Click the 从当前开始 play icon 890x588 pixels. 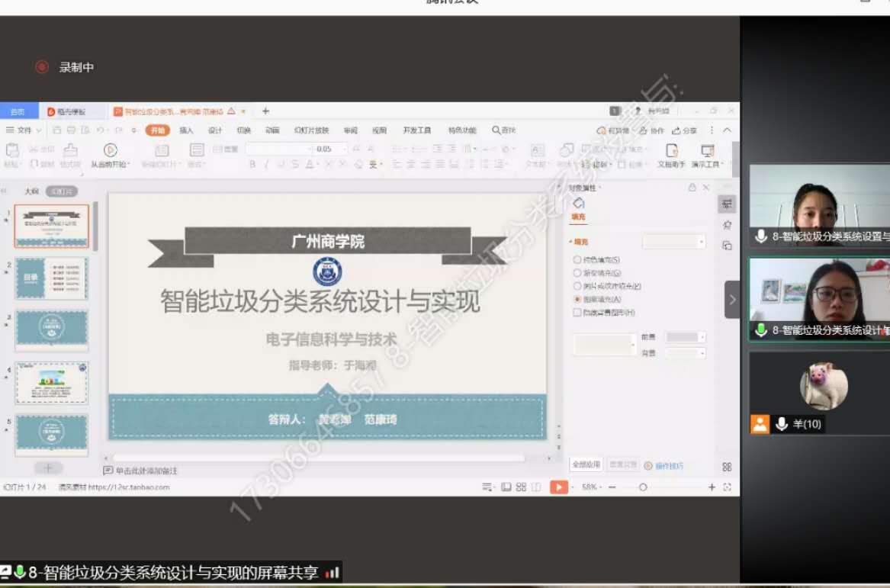[111, 150]
